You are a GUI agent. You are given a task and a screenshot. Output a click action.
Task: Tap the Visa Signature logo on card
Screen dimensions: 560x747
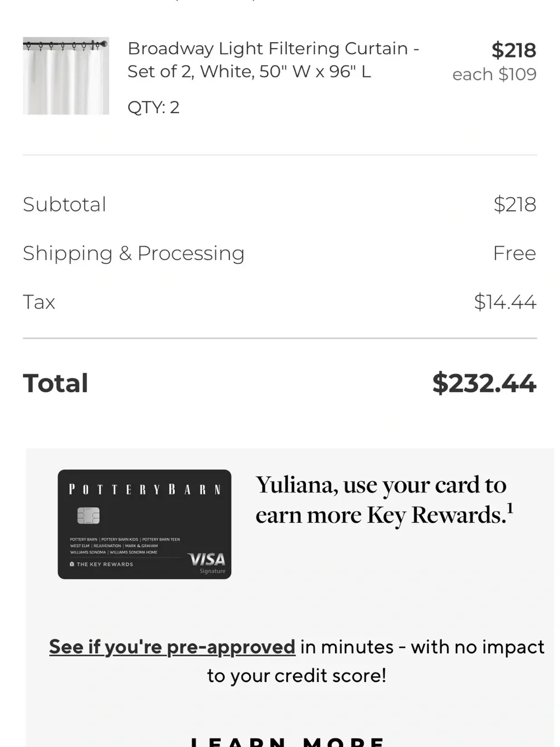pos(207,562)
